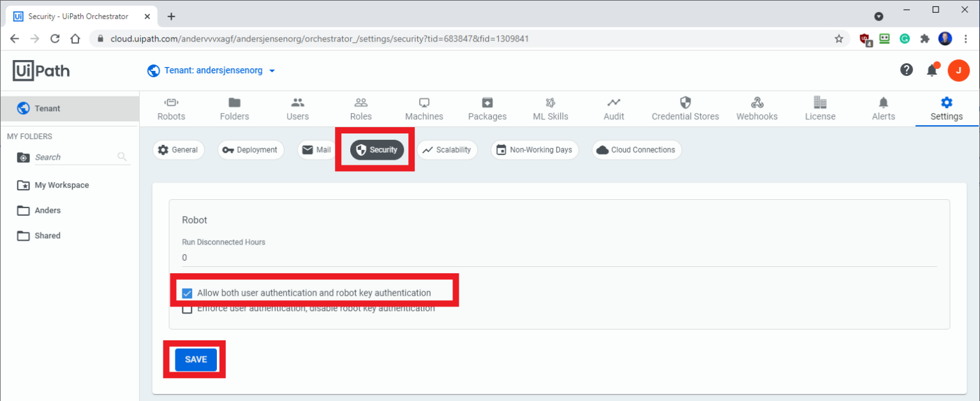Open the Audit log section

coord(613,108)
